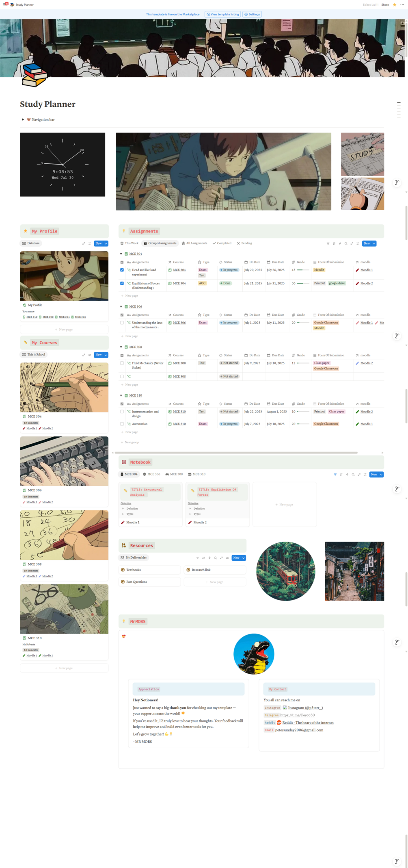The image size is (408, 868).
Task: Toggle MCE 304 group header checkbox column
Action: point(122,262)
